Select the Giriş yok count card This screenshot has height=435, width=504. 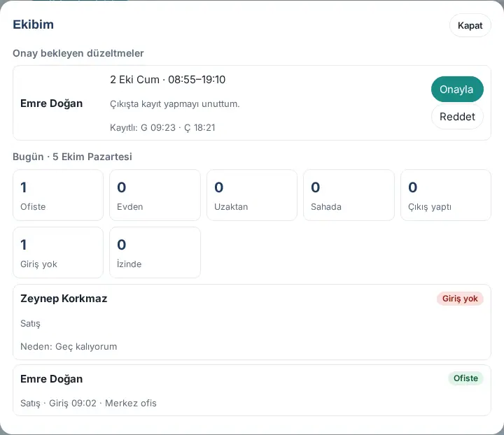58,252
